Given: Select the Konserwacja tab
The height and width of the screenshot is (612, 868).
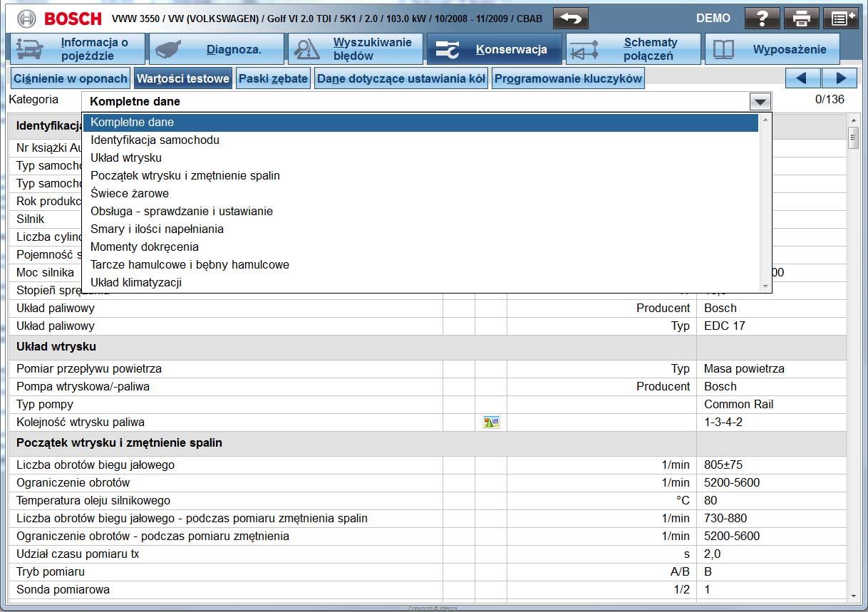Looking at the screenshot, I should [x=494, y=49].
